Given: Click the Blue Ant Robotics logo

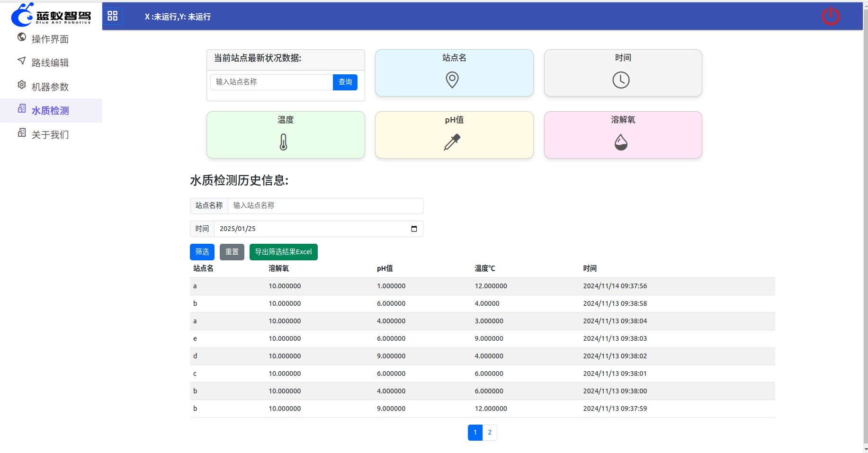Looking at the screenshot, I should 51,15.
